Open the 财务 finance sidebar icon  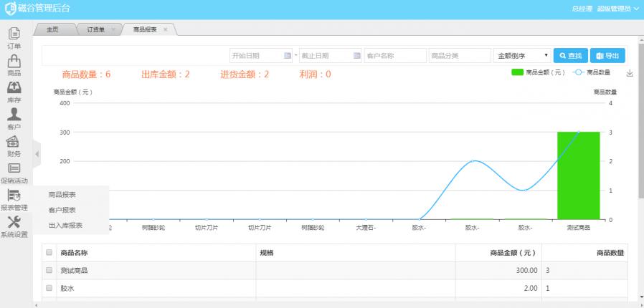(14, 142)
